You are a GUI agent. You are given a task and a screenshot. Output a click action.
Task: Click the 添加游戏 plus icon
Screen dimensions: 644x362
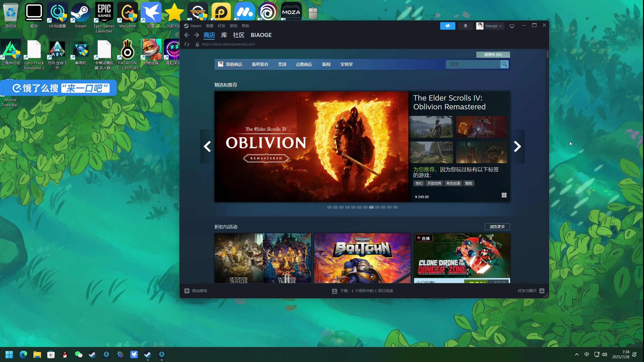(187, 291)
